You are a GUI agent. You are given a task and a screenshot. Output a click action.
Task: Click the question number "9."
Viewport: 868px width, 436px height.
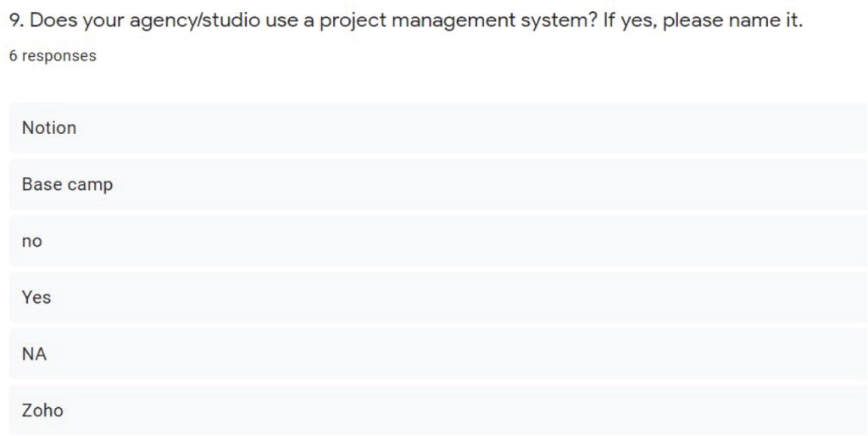16,20
